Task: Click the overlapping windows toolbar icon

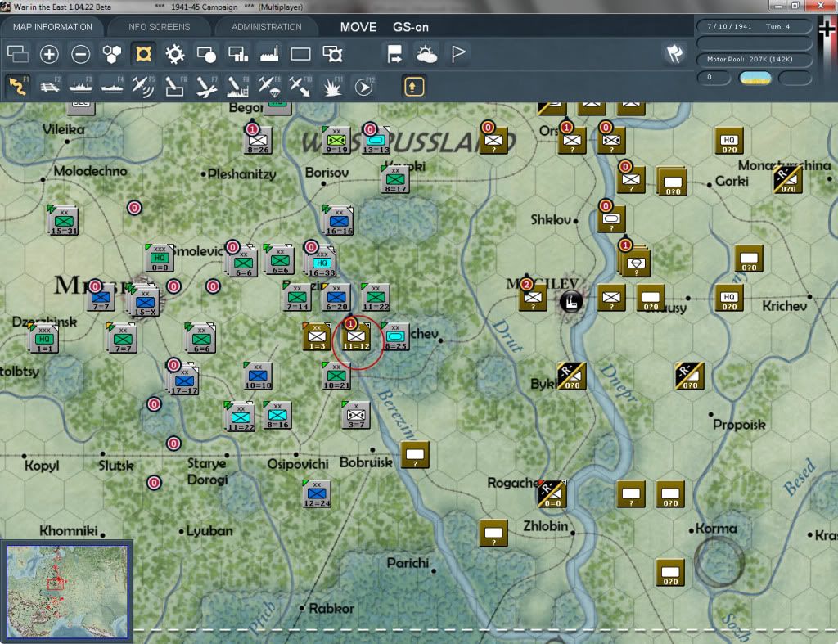Action: click(18, 54)
